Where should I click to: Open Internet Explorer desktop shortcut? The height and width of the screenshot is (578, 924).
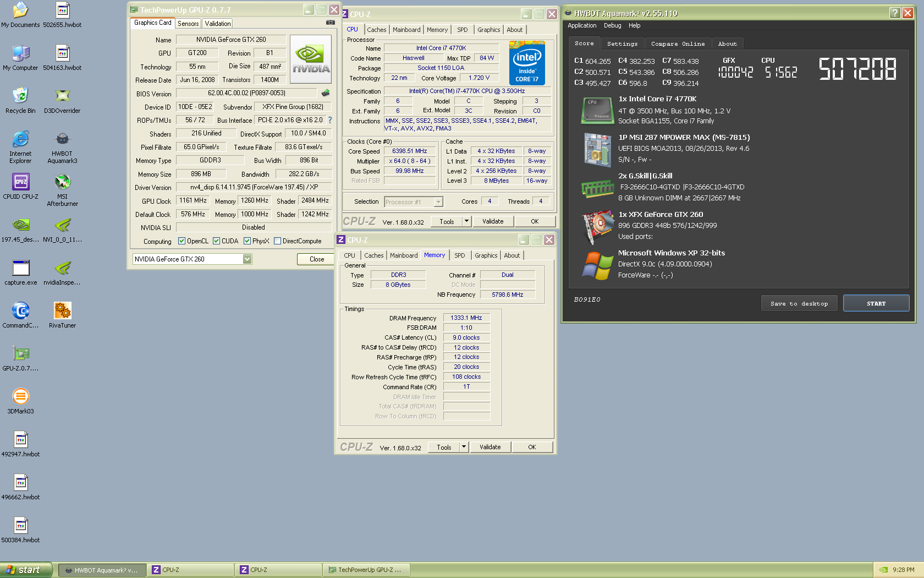20,148
